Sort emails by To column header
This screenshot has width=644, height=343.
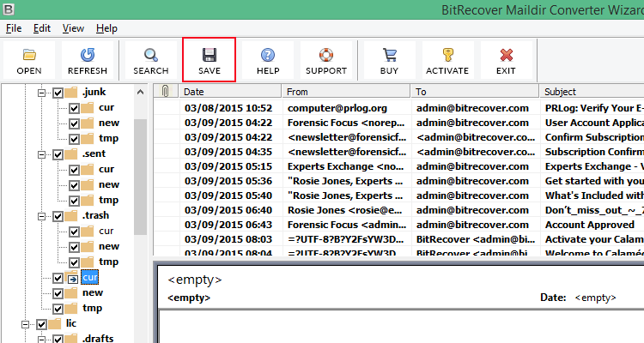tap(475, 92)
